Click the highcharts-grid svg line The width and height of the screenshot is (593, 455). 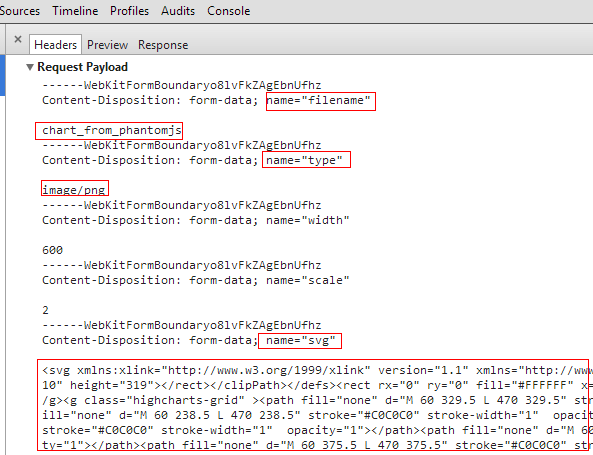pyautogui.click(x=317, y=400)
